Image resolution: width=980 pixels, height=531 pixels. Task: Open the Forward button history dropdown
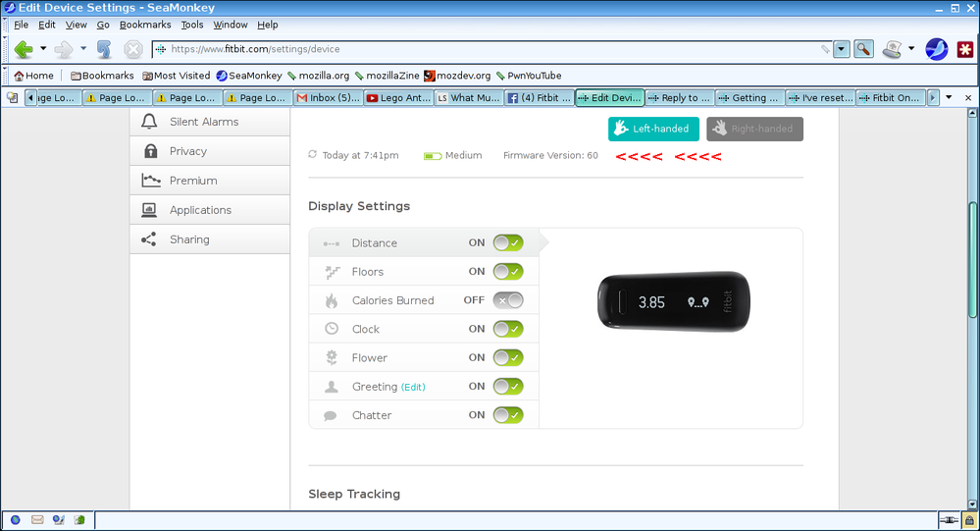pos(83,49)
